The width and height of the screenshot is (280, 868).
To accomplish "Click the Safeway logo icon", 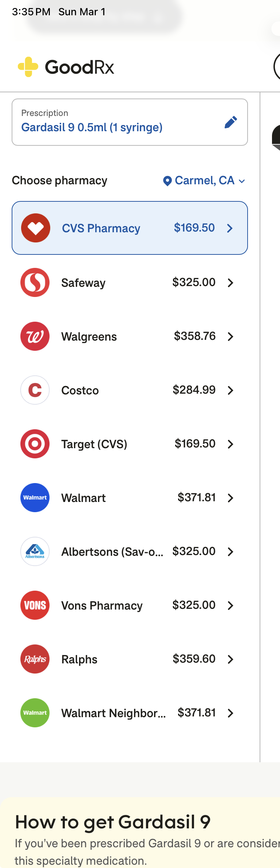I will tap(35, 282).
